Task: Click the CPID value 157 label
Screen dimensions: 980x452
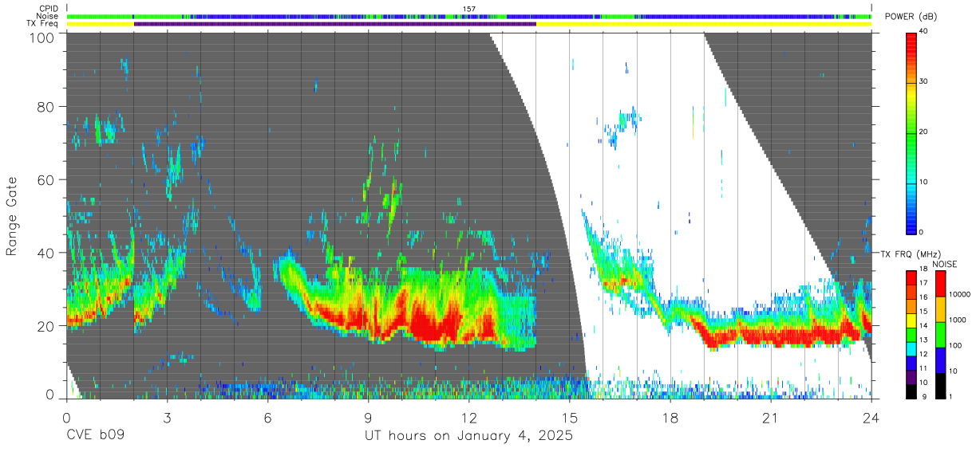Action: click(469, 9)
